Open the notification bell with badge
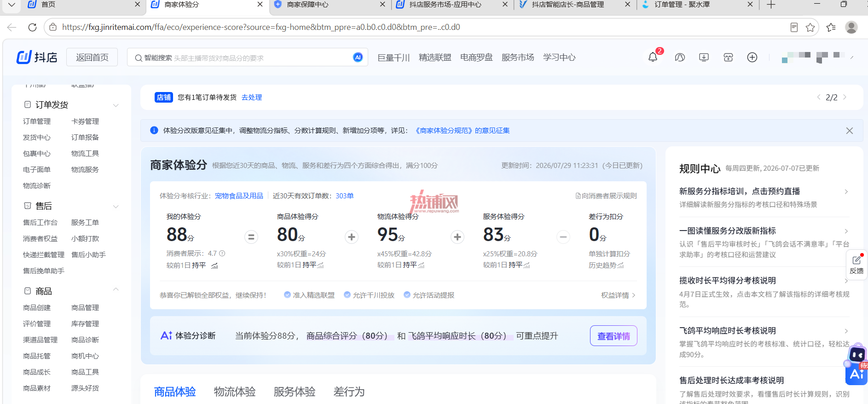 click(x=653, y=57)
